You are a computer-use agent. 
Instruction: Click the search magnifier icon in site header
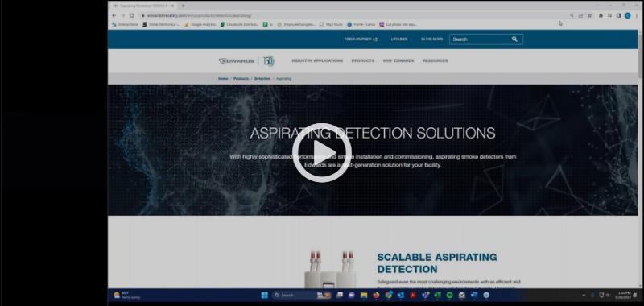514,39
